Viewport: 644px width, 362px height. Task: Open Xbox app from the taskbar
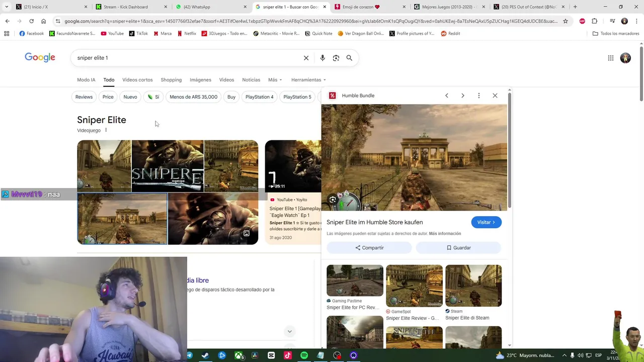tap(238, 355)
